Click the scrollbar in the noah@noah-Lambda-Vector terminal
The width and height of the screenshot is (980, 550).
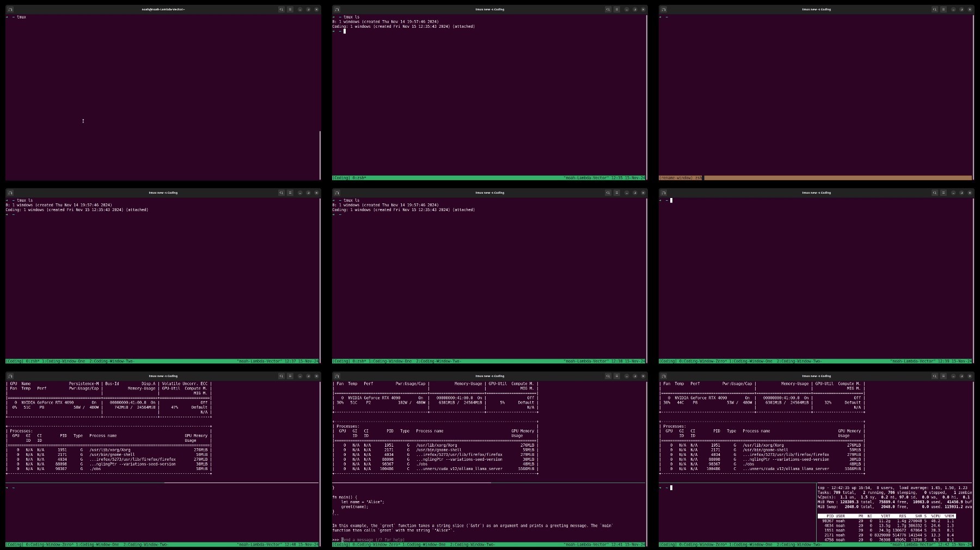click(x=320, y=155)
